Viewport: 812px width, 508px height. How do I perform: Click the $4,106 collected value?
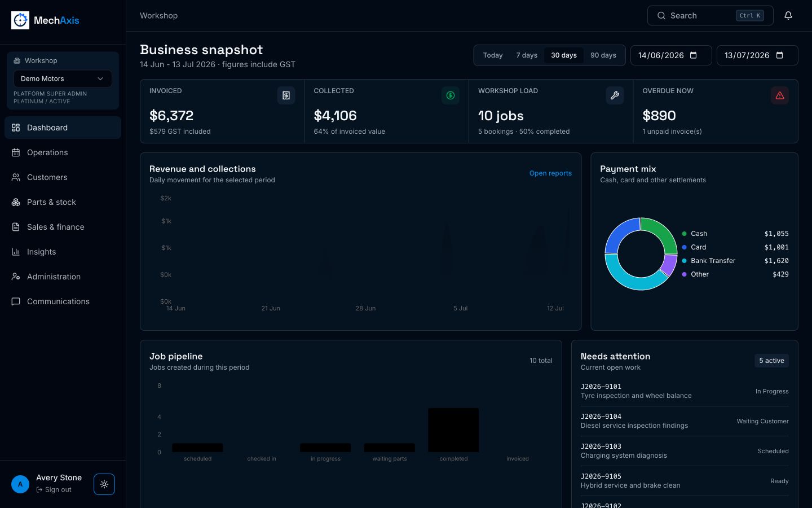[336, 116]
